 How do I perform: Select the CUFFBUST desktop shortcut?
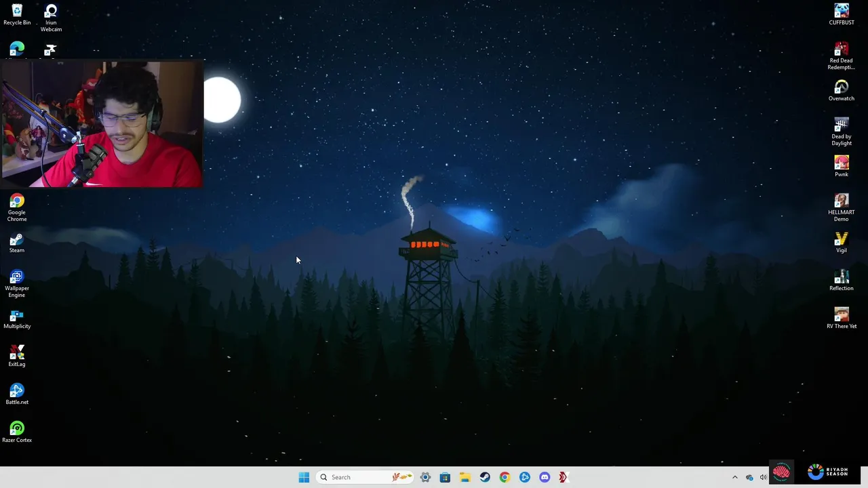tap(842, 15)
